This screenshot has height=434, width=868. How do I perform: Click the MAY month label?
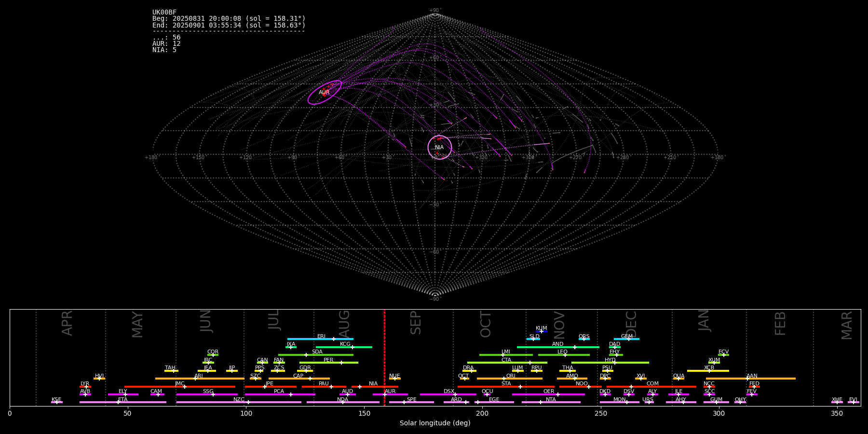point(137,325)
